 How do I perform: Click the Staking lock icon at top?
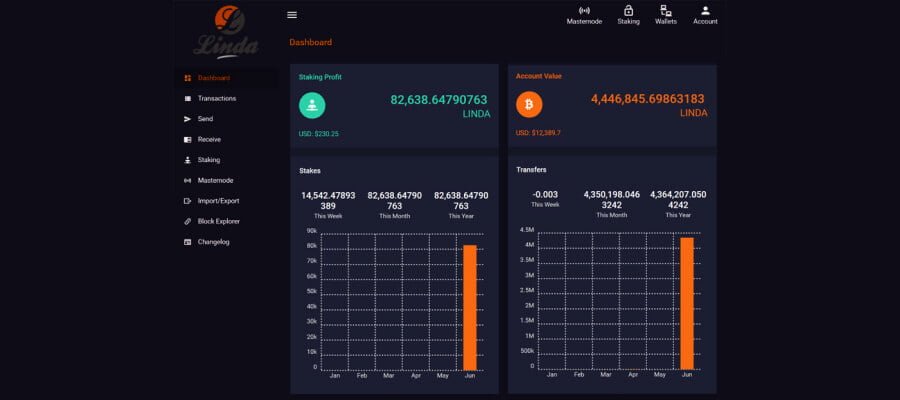click(x=628, y=14)
